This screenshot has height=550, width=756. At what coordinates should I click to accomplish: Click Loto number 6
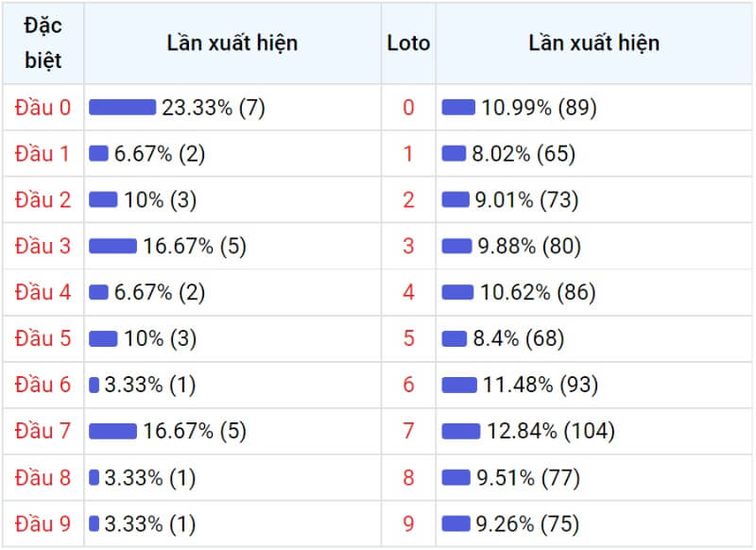click(x=408, y=385)
